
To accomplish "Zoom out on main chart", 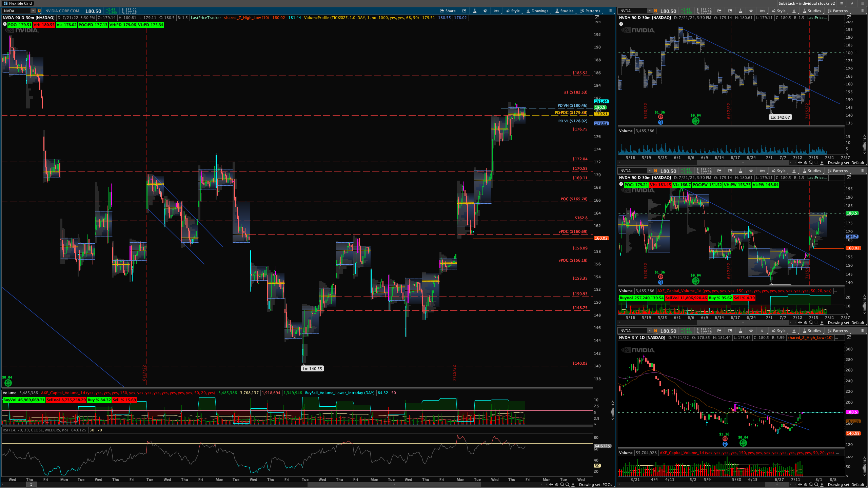I will click(x=568, y=485).
